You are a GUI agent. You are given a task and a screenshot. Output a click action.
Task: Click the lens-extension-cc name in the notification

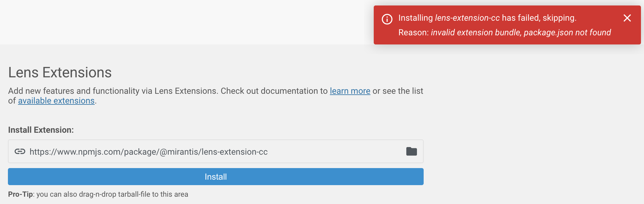click(467, 18)
